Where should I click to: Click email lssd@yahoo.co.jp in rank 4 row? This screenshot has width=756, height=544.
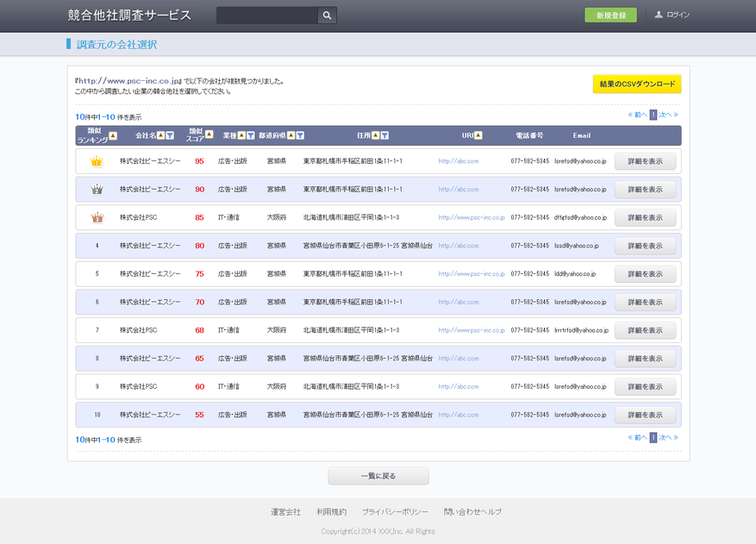tap(576, 246)
